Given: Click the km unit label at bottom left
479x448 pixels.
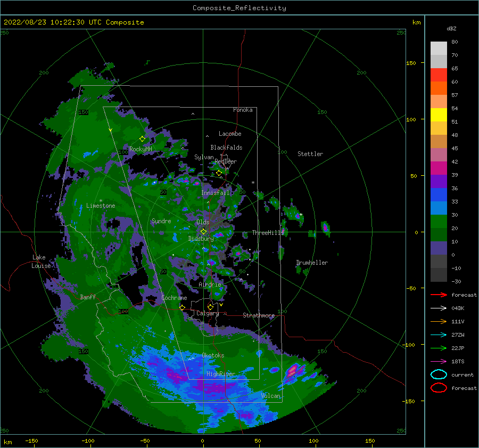Looking at the screenshot, I should point(7,442).
